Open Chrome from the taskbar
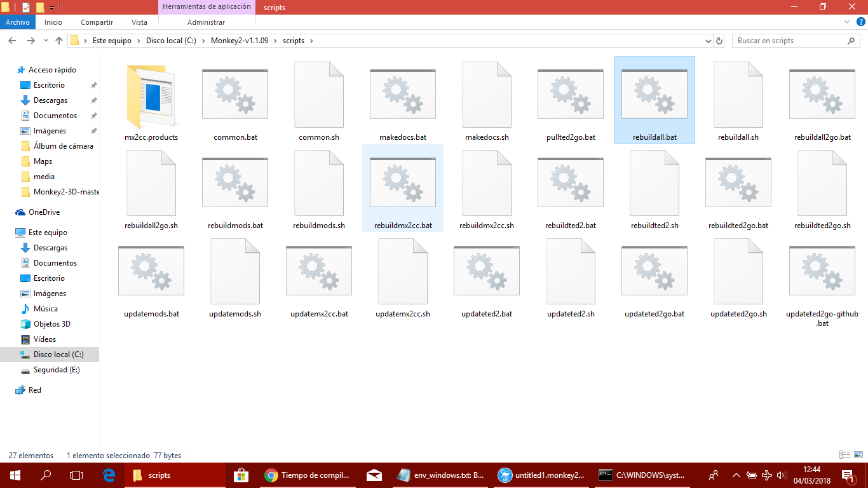This screenshot has height=488, width=868. coord(271,475)
